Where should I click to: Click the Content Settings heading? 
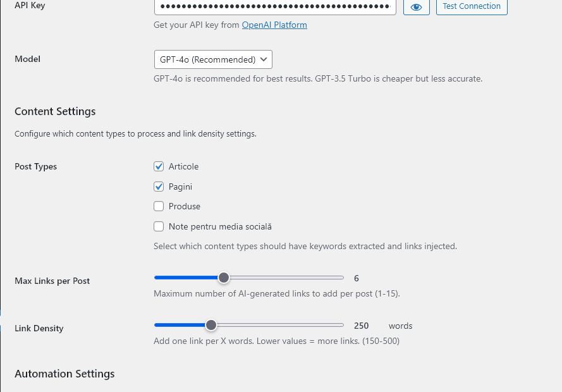(55, 111)
